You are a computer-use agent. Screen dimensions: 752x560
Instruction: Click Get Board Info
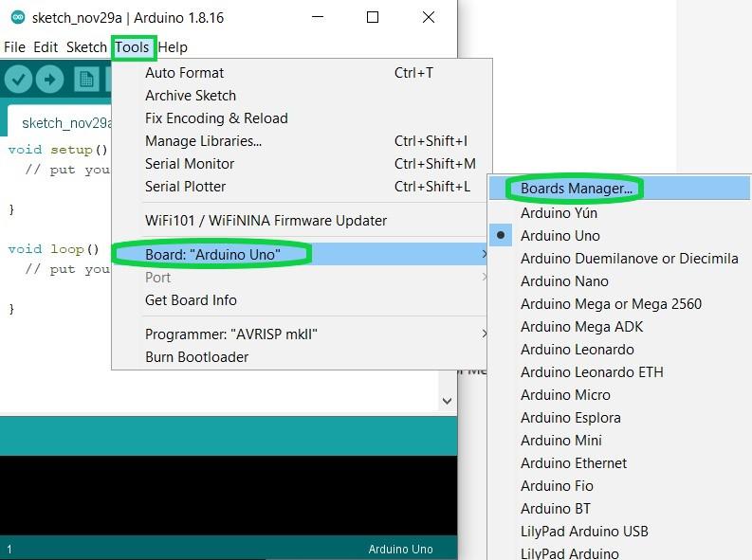tap(191, 299)
